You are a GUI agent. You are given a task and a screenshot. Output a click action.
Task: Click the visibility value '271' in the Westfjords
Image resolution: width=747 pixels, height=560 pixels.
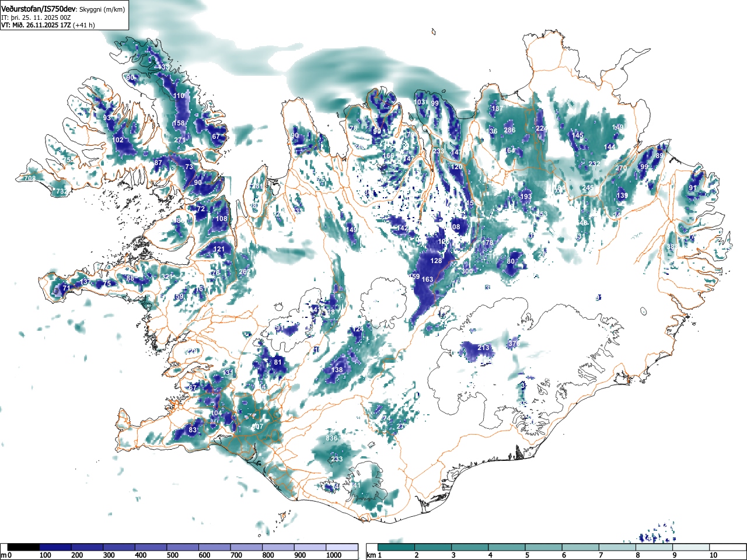180,140
